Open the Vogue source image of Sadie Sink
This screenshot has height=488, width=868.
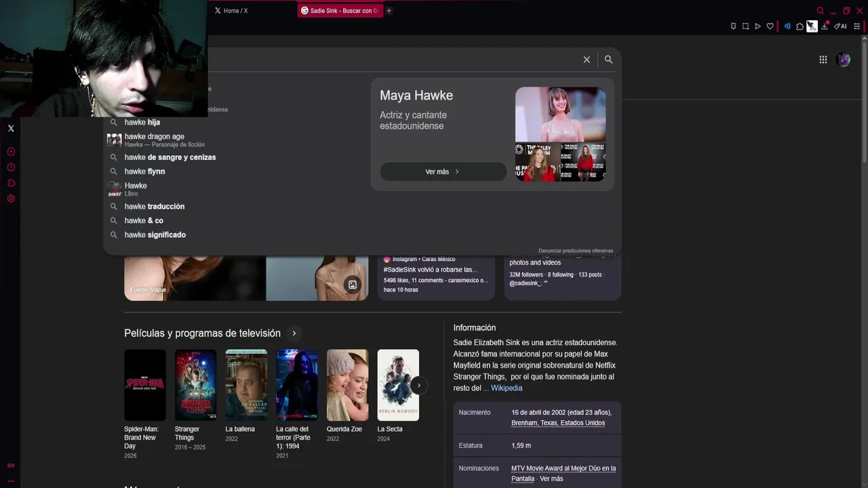[195, 278]
